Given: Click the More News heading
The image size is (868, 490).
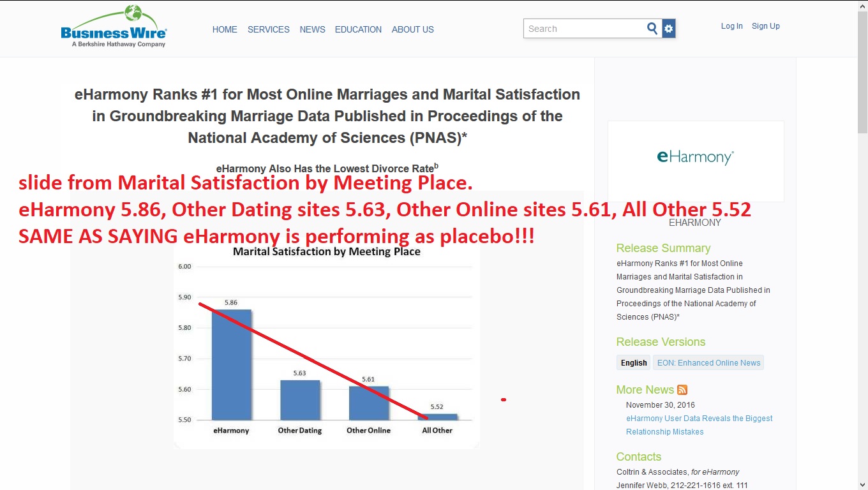Looking at the screenshot, I should (x=645, y=390).
